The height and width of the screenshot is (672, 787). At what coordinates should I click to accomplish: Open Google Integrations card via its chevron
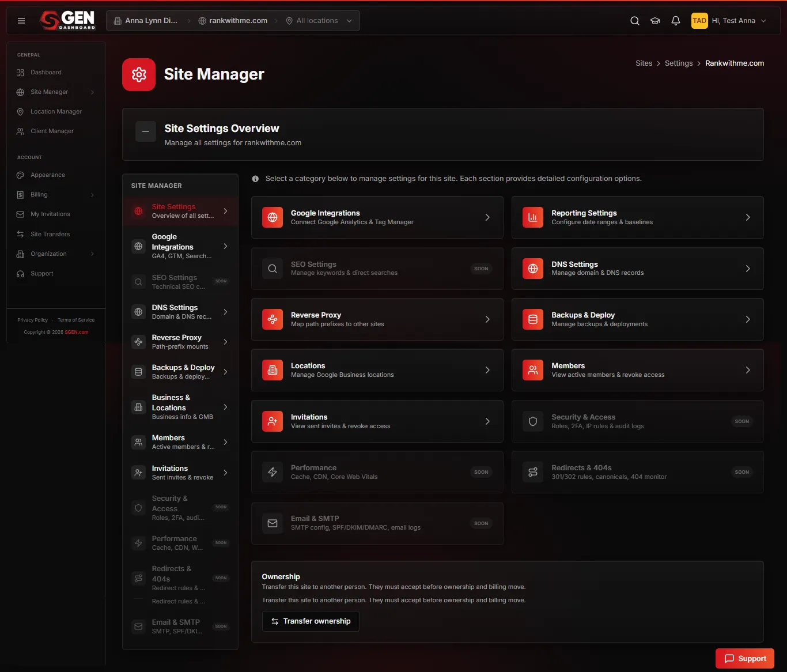[487, 217]
